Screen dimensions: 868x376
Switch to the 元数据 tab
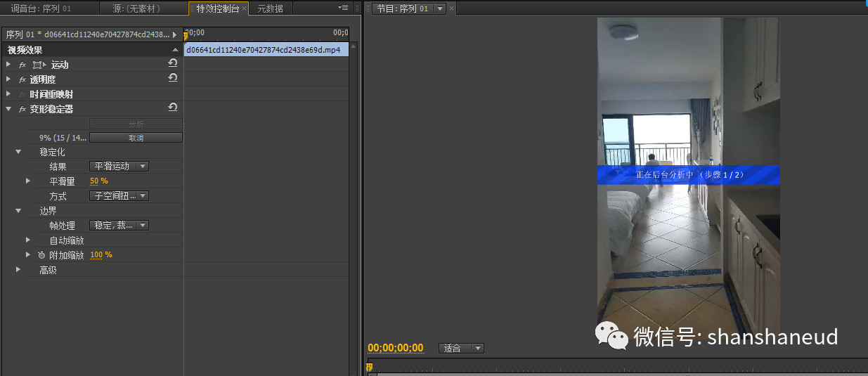pyautogui.click(x=270, y=8)
